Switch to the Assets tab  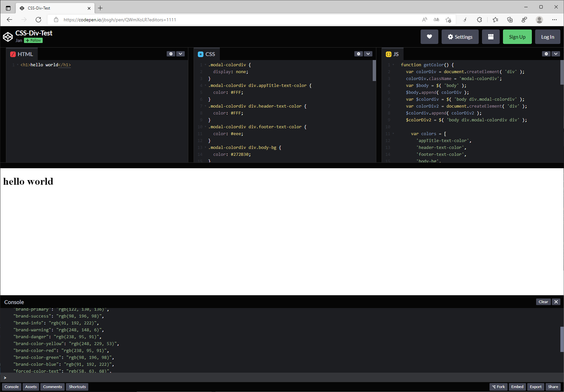point(31,387)
